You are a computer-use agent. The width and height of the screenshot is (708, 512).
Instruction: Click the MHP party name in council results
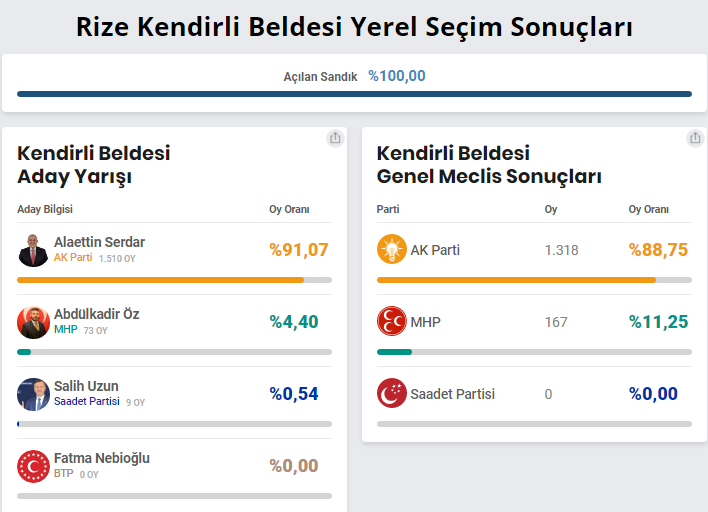click(x=425, y=322)
